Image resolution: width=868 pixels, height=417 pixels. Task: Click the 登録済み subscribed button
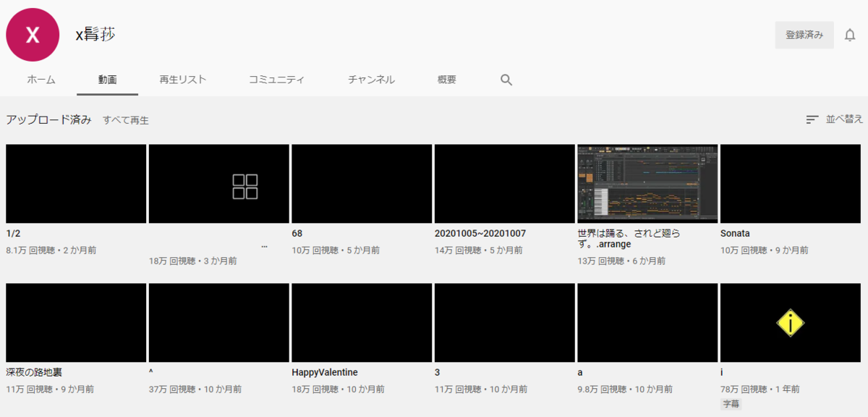pos(804,35)
